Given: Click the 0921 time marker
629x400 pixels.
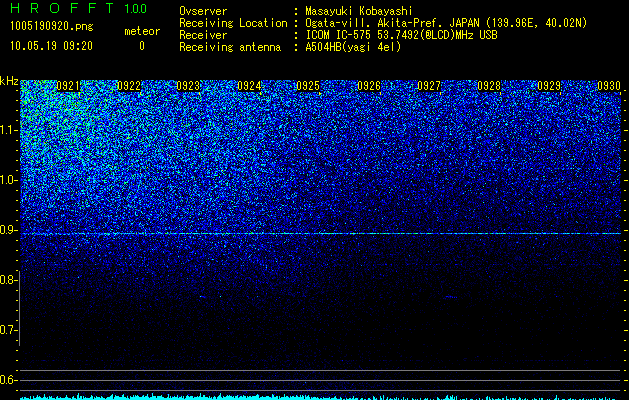Looking at the screenshot, I should pos(68,86).
